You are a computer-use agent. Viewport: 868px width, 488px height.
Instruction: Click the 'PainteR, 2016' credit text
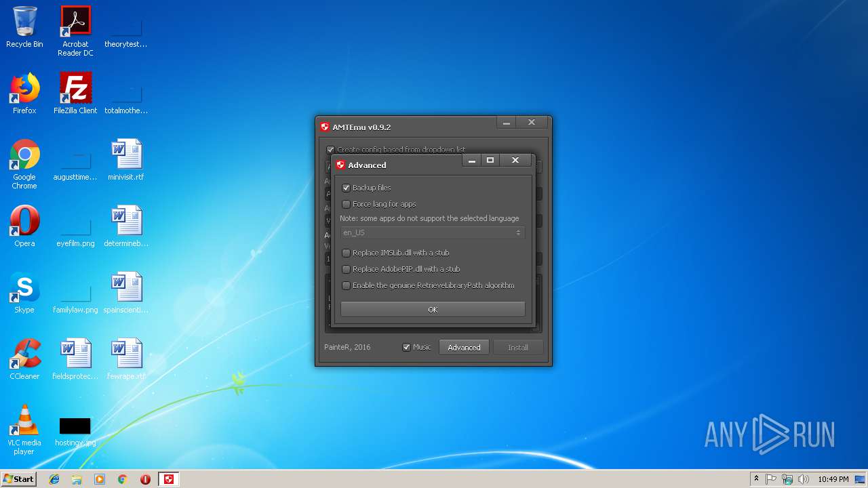pyautogui.click(x=347, y=347)
